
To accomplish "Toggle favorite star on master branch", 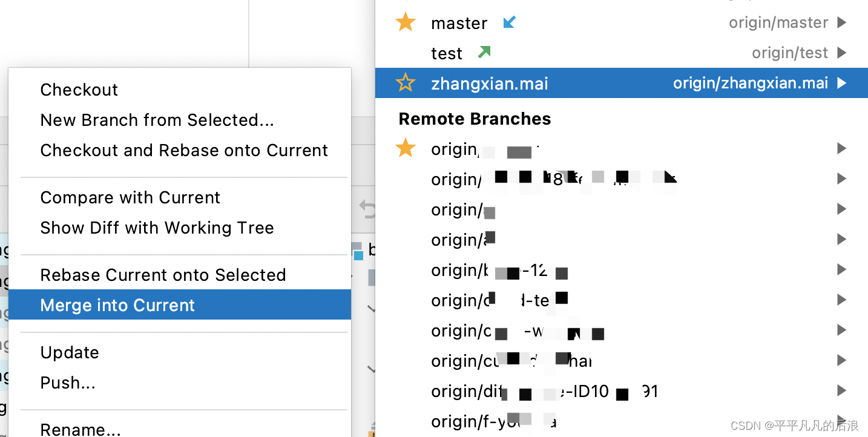I will 405,22.
